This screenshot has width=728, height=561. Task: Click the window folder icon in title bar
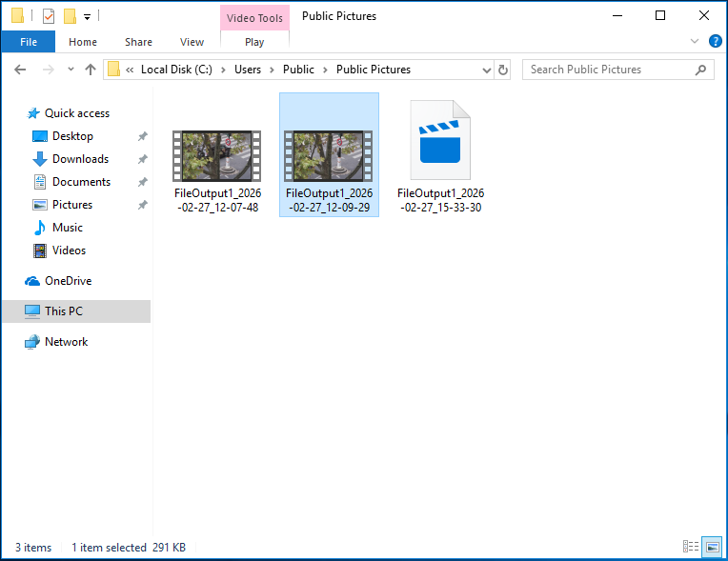[x=17, y=16]
